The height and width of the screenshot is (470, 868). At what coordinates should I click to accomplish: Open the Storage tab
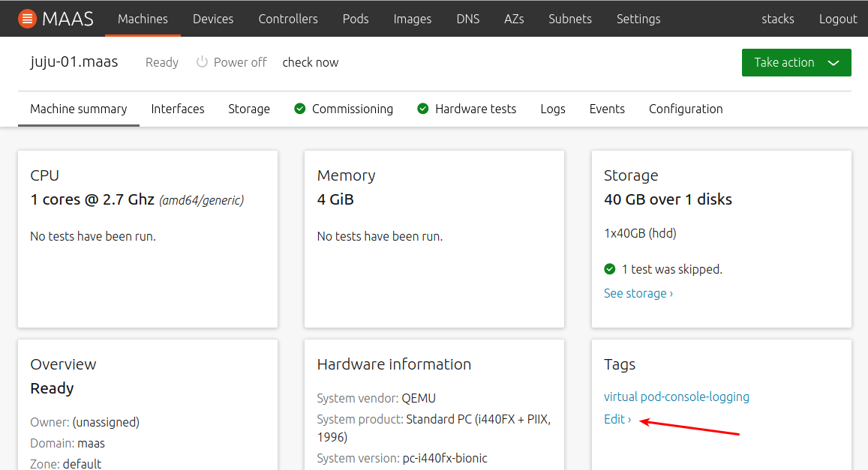(249, 109)
